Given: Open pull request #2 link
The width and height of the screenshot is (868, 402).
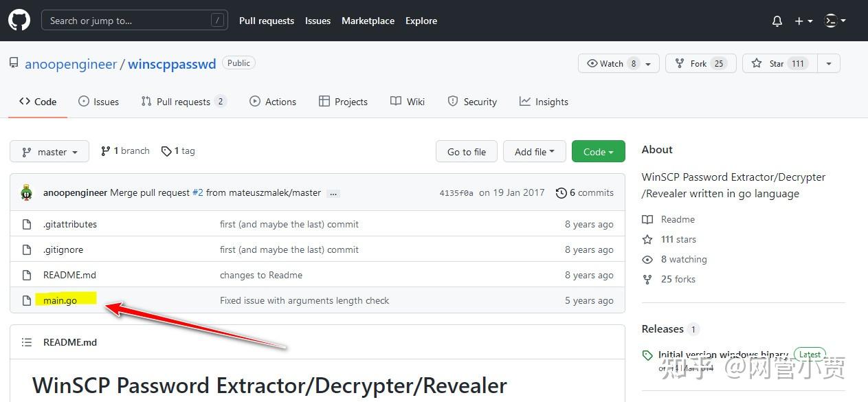Looking at the screenshot, I should coord(197,193).
